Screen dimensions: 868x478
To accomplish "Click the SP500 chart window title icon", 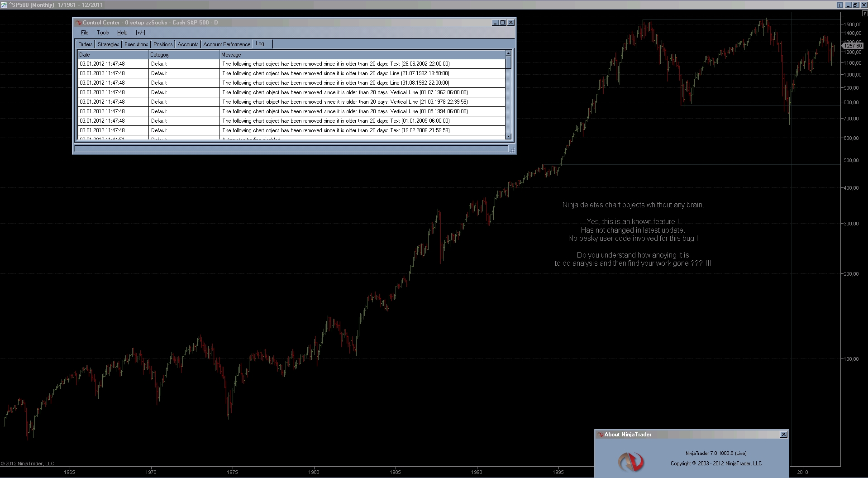I will click(4, 5).
